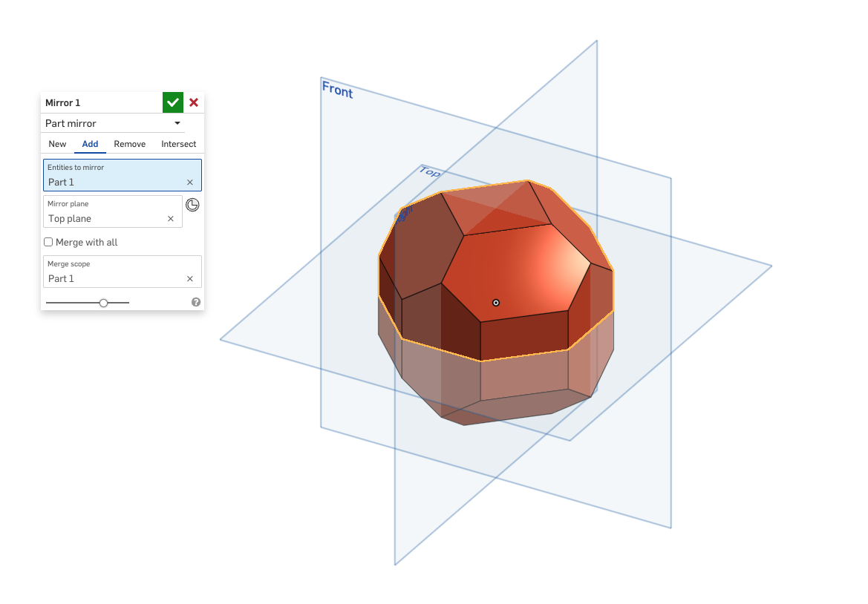Screen dimensions: 868x604
Task: Click the origin point on the part
Action: click(x=496, y=302)
